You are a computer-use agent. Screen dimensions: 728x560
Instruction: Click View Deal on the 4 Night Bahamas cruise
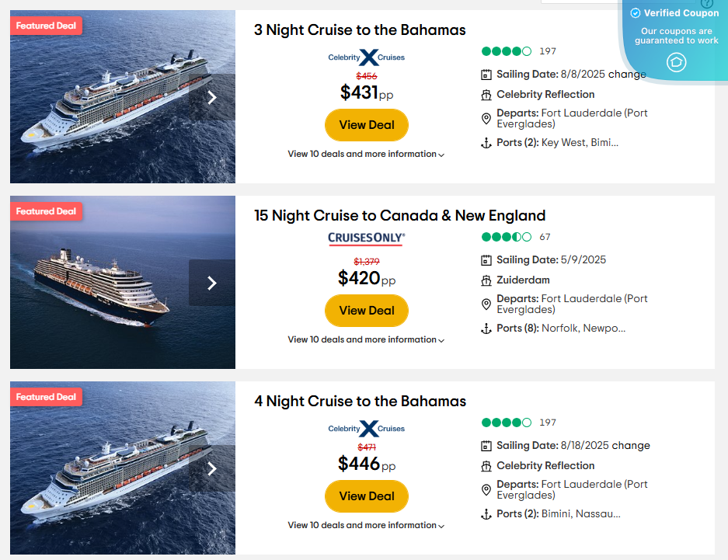tap(366, 496)
